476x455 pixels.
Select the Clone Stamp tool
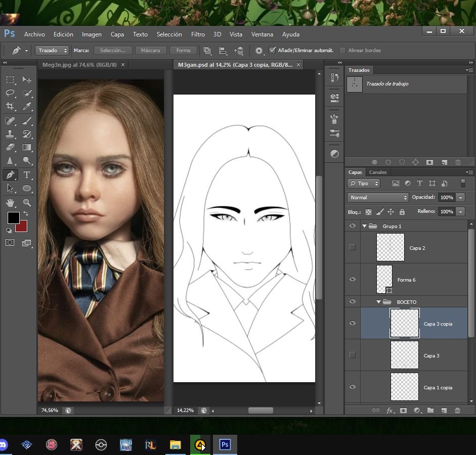10,134
